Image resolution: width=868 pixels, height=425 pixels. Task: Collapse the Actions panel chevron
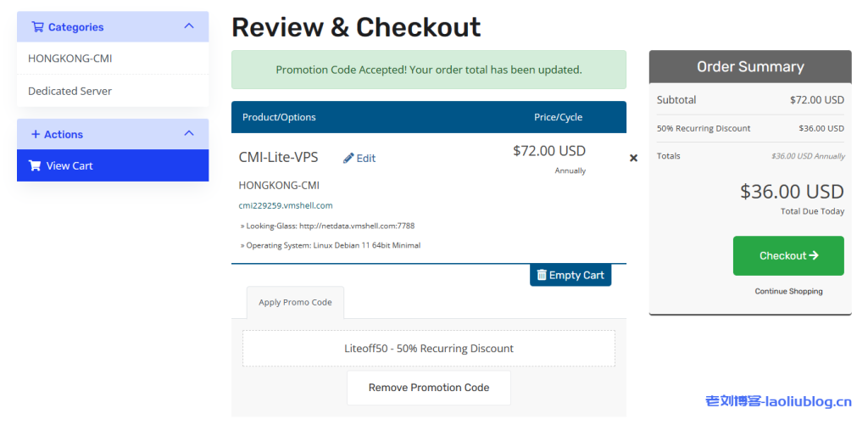click(x=189, y=133)
